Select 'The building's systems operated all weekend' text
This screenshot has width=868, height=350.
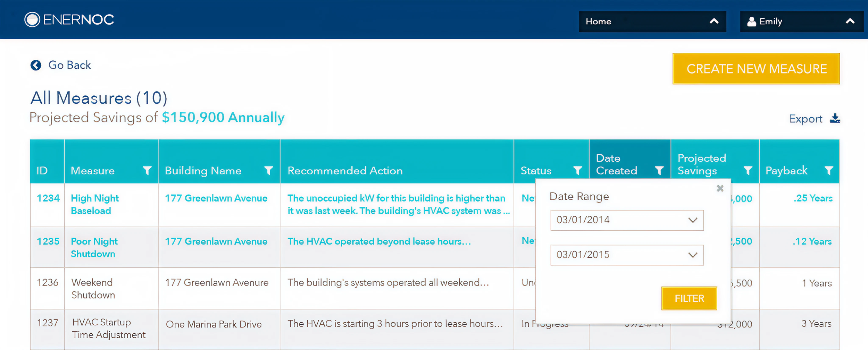tap(388, 282)
